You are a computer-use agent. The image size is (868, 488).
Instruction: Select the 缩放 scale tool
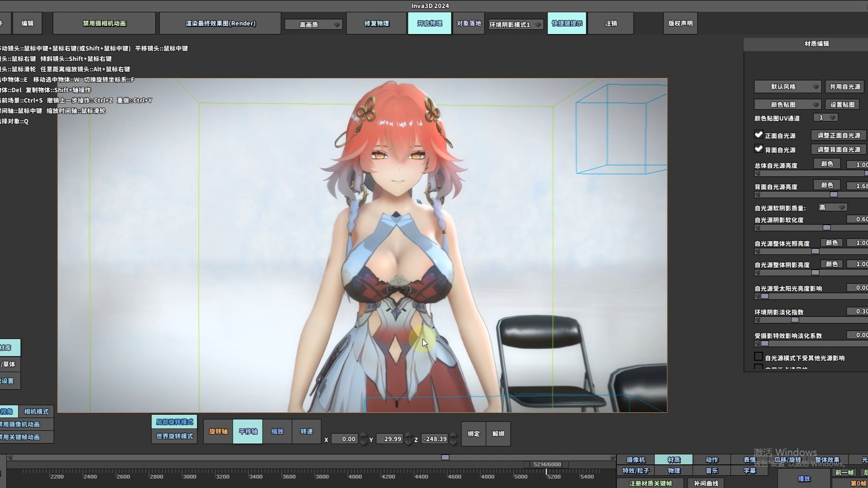click(x=277, y=431)
